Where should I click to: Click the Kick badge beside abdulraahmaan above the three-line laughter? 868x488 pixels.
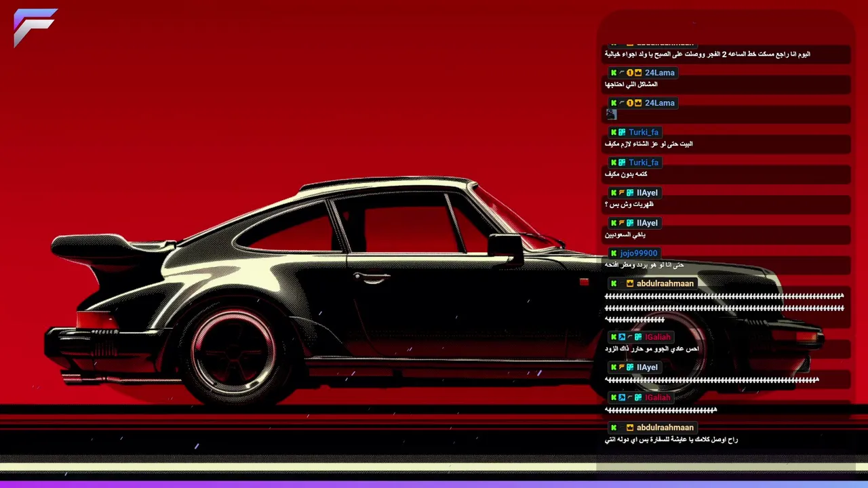[x=614, y=283]
